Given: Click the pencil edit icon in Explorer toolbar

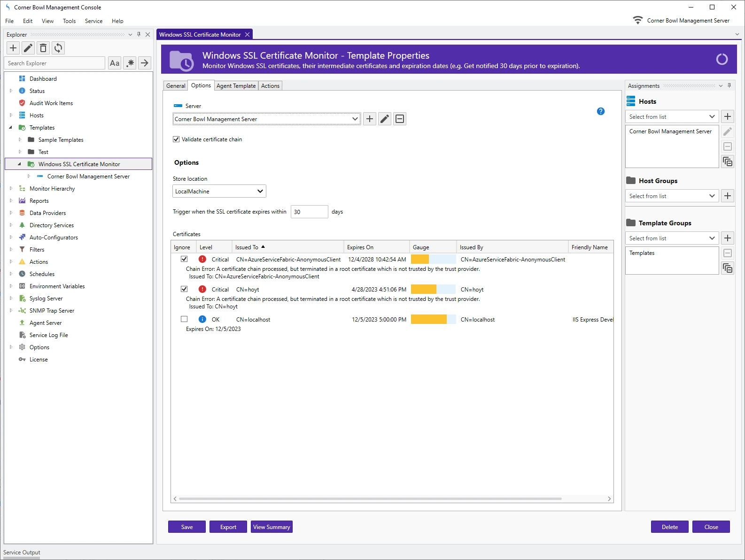Looking at the screenshot, I should 28,48.
